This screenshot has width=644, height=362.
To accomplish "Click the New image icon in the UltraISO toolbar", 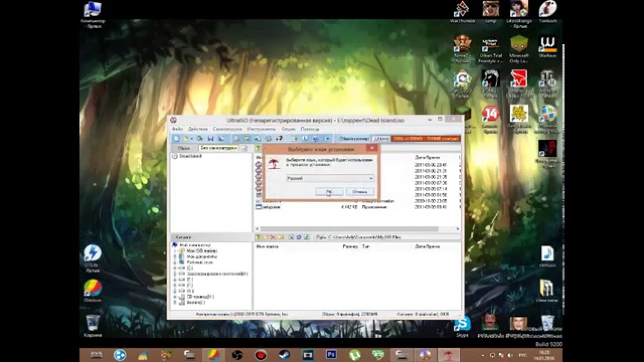I will click(x=177, y=138).
